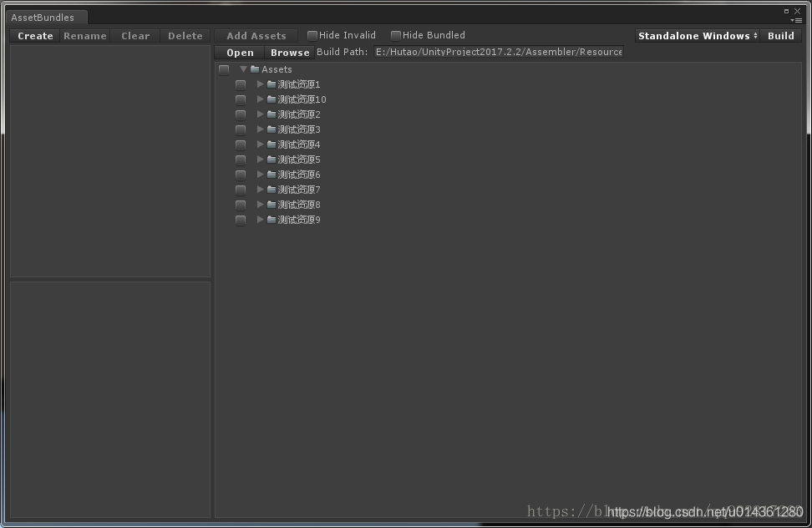Select the 测试资源6 label
Image resolution: width=812 pixels, height=528 pixels.
pos(299,175)
